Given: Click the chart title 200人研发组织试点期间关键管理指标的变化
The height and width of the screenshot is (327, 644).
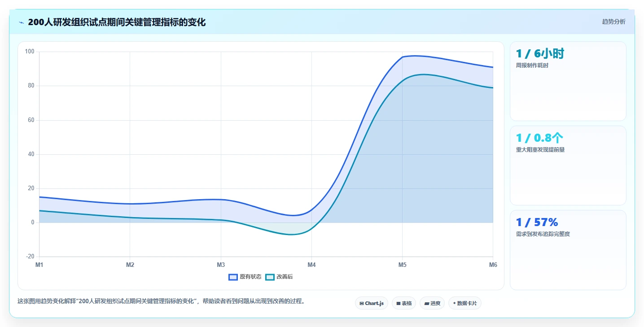Looking at the screenshot, I should 117,22.
